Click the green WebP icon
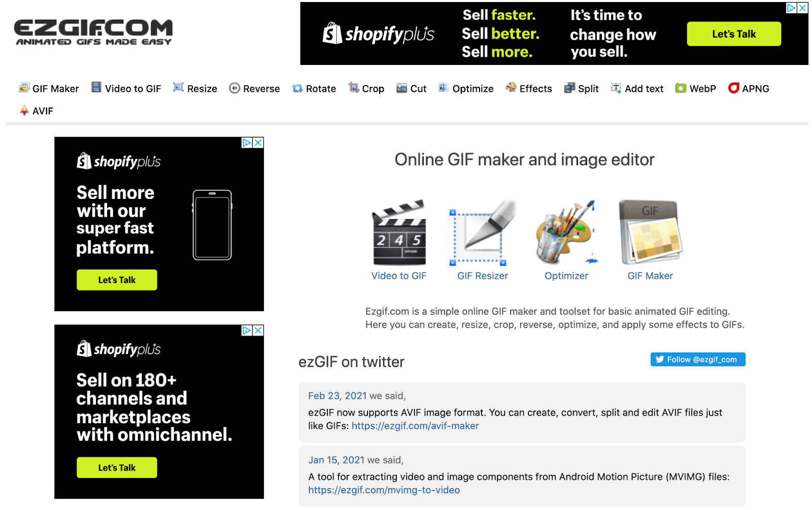 pos(681,88)
